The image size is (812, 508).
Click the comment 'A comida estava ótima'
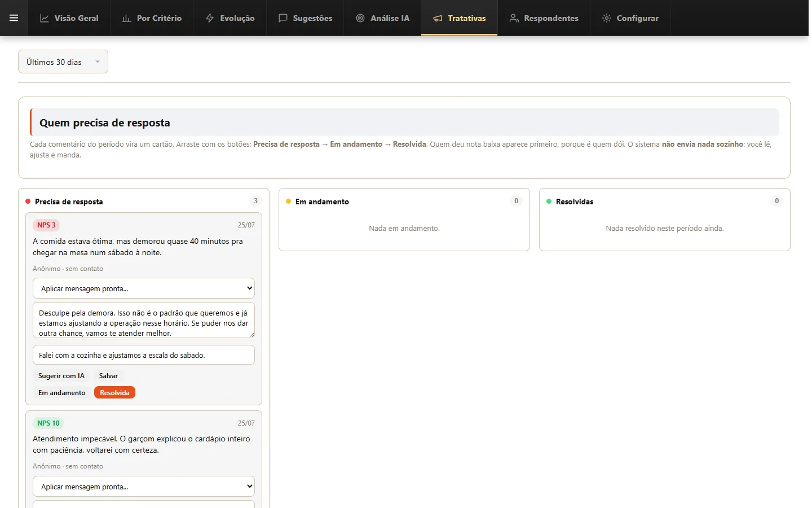(x=138, y=247)
